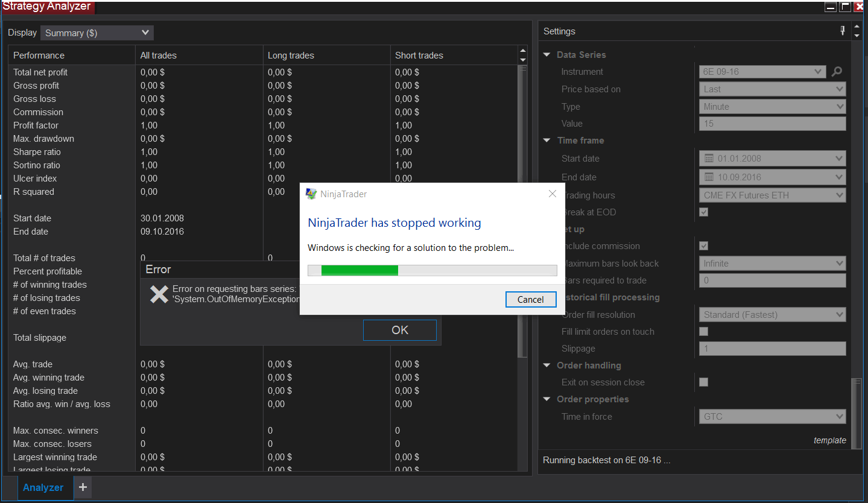Collapse the Data Series section
The width and height of the screenshot is (868, 503).
point(546,55)
